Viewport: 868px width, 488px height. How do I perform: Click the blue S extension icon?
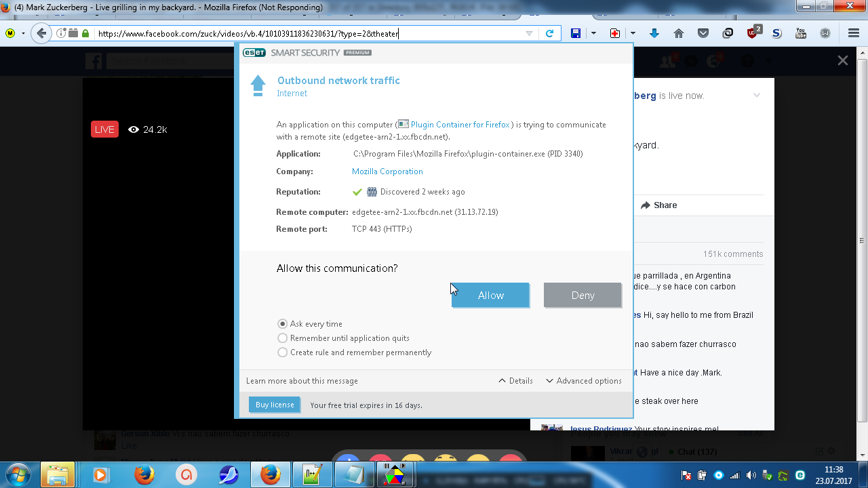[x=776, y=33]
